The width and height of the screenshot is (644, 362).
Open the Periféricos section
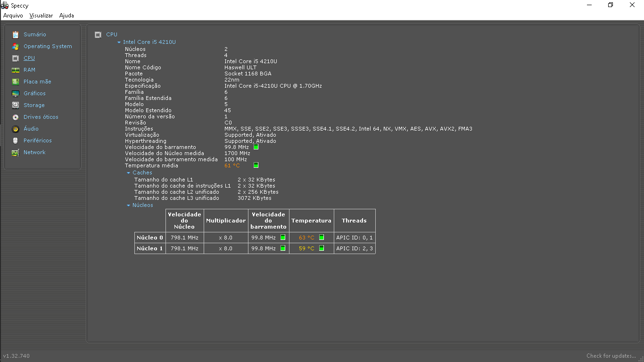38,140
